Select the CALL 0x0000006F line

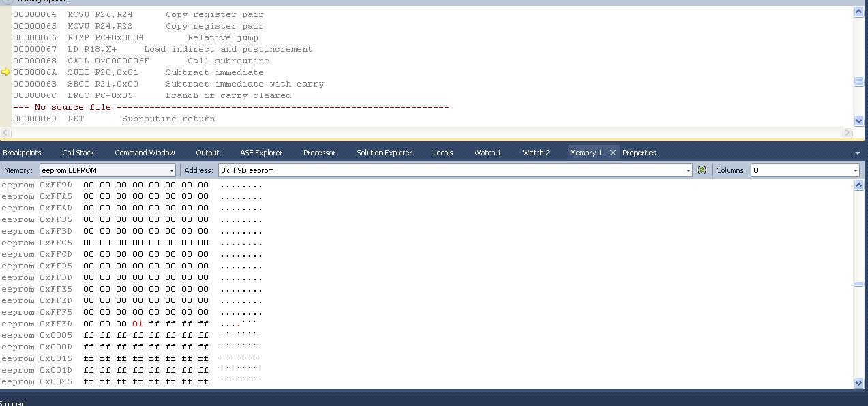[x=141, y=61]
